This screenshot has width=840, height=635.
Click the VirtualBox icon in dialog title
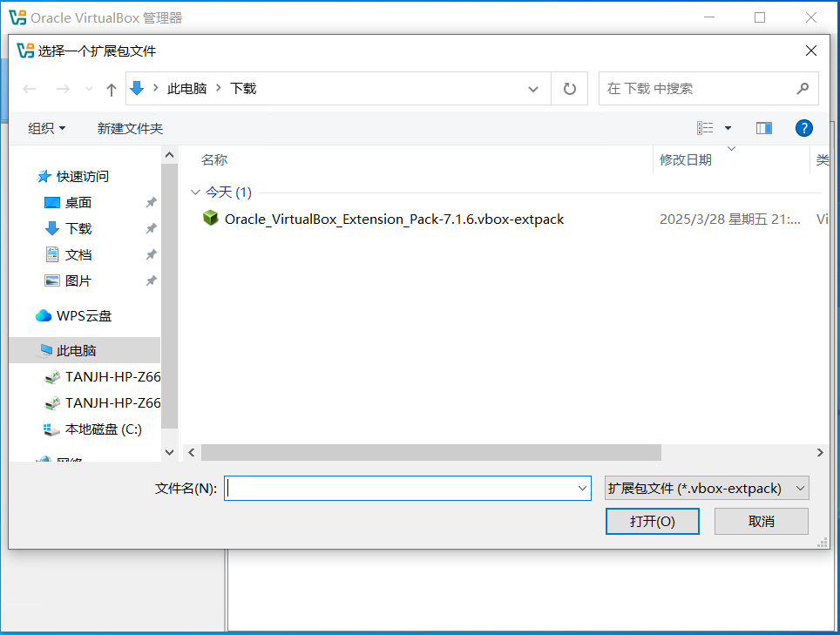[25, 51]
